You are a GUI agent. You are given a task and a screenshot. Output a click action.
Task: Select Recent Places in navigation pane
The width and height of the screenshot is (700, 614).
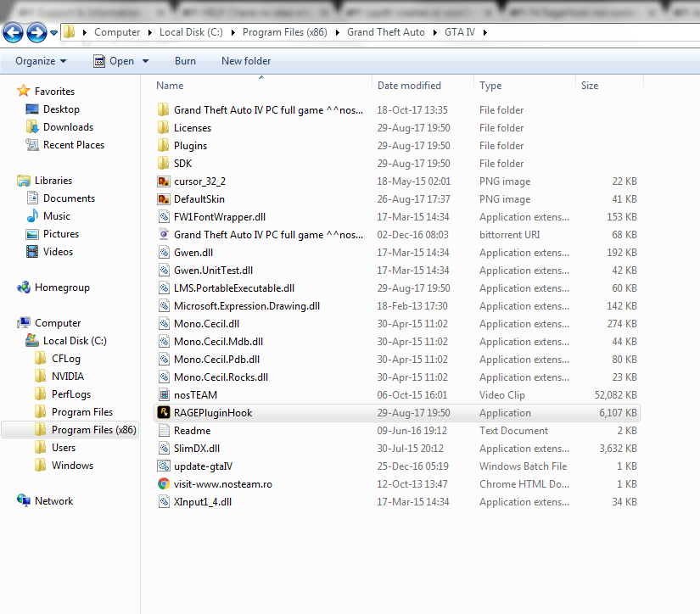(74, 145)
